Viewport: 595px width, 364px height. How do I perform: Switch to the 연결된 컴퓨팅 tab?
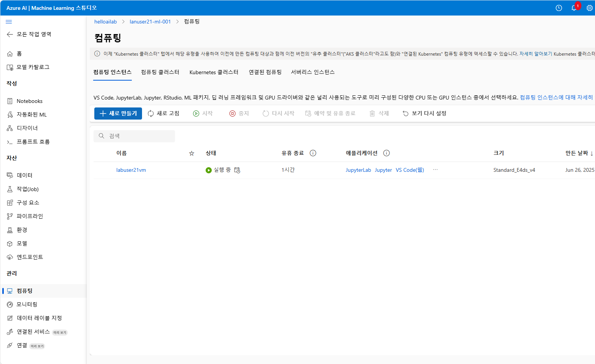click(265, 72)
